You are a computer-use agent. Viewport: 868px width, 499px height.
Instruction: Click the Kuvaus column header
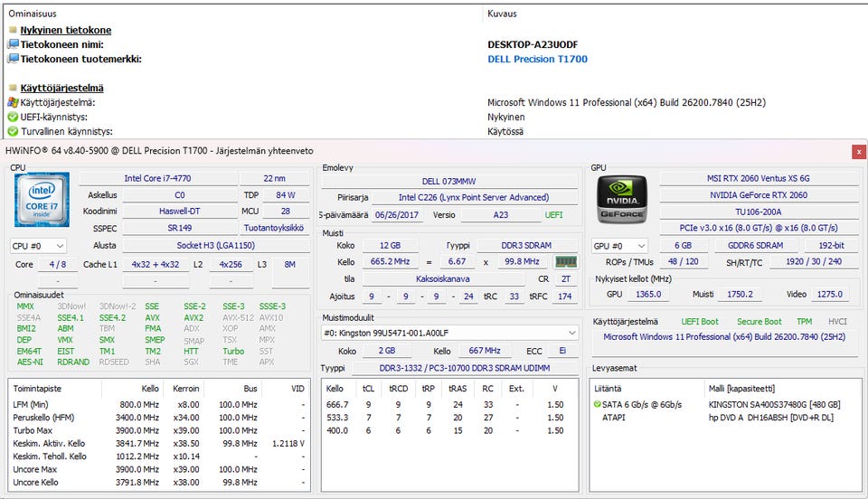click(503, 14)
